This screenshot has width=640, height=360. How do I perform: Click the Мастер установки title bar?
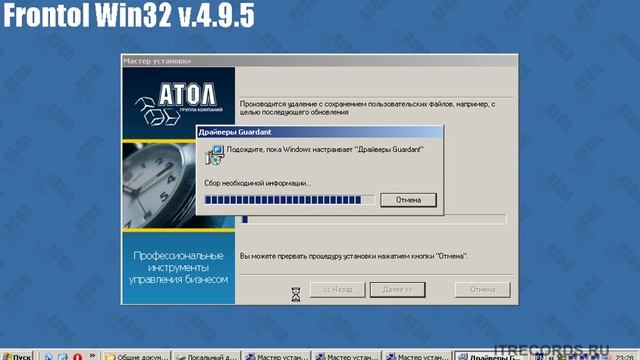(x=320, y=61)
